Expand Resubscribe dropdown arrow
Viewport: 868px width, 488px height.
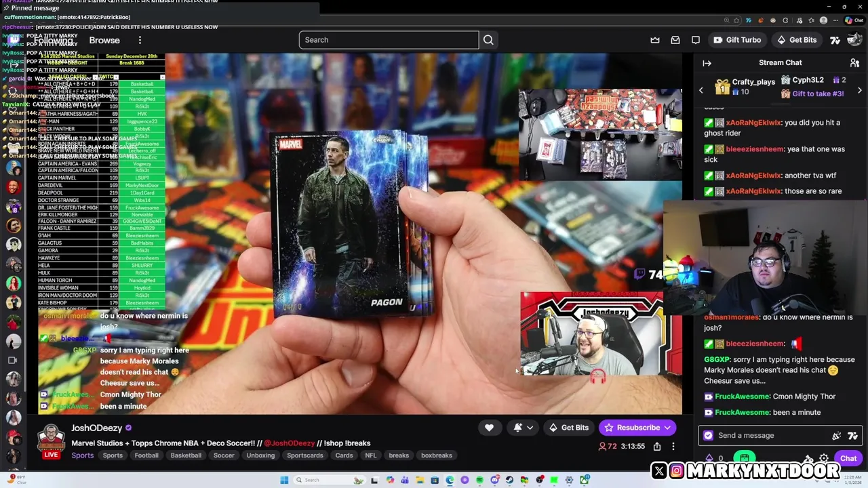pos(667,428)
